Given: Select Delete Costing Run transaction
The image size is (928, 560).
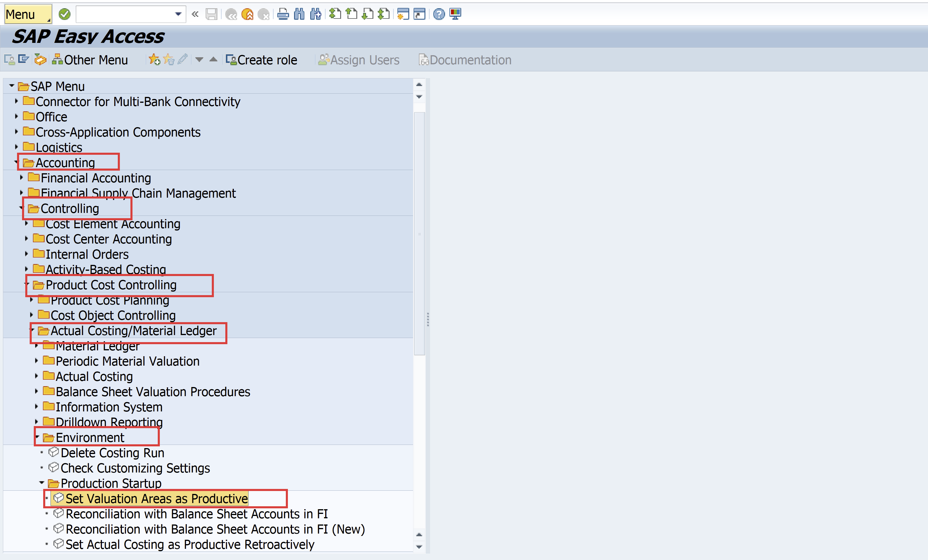Looking at the screenshot, I should pos(113,453).
